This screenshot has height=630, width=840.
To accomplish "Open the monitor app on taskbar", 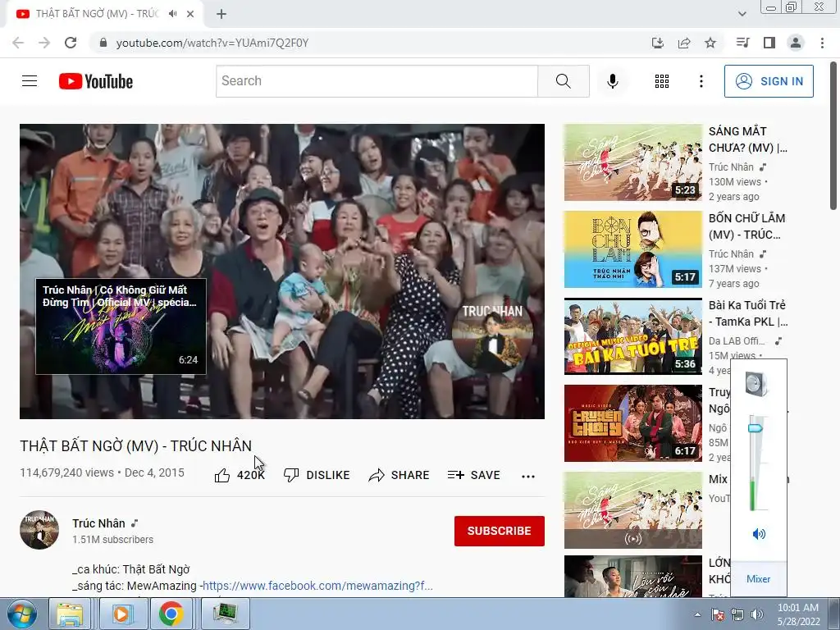I will click(225, 614).
